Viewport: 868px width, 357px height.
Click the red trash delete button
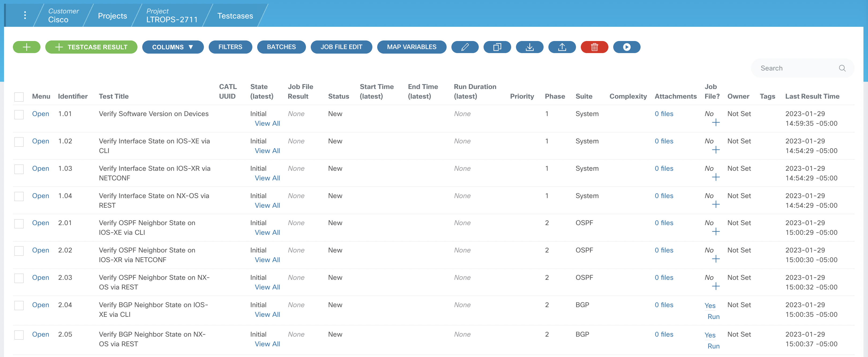594,47
